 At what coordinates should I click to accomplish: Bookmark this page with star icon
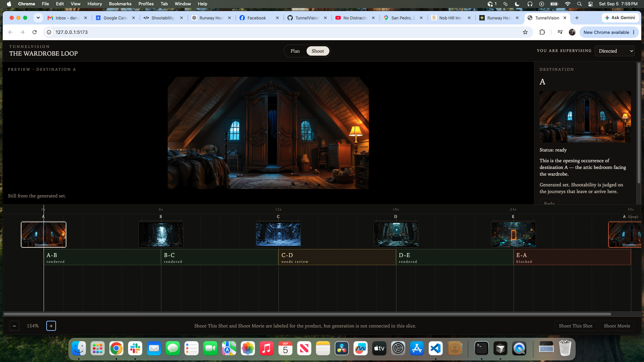coord(525,32)
